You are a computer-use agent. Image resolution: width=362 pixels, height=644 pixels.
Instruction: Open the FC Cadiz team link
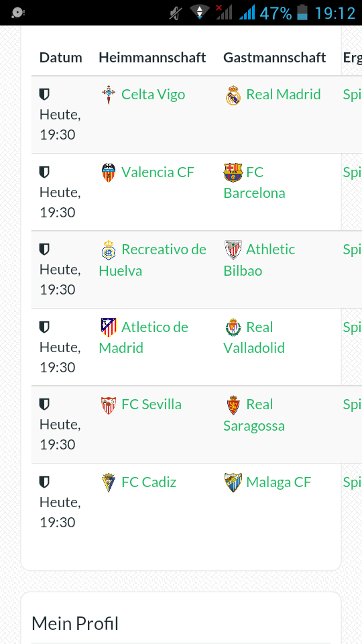tap(149, 482)
